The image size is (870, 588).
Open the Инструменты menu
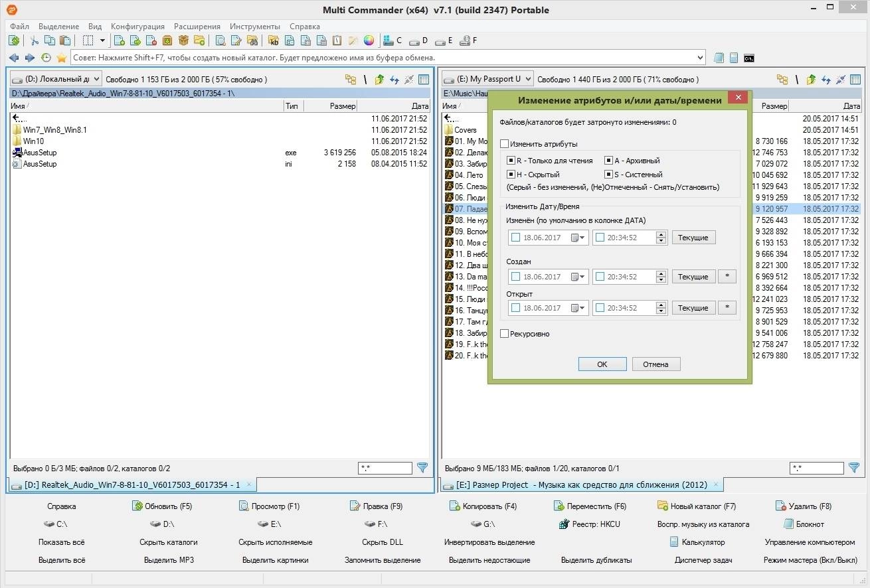255,27
